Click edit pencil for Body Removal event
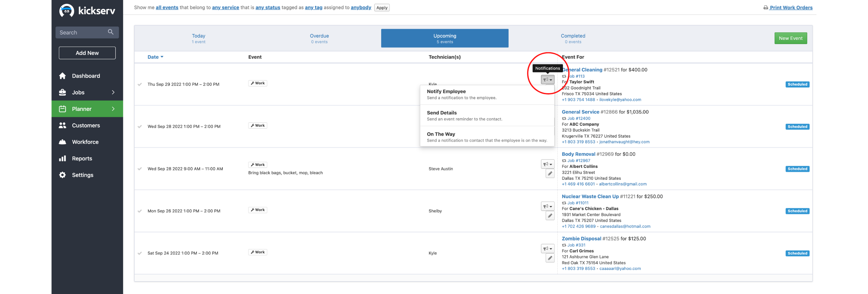 click(550, 174)
